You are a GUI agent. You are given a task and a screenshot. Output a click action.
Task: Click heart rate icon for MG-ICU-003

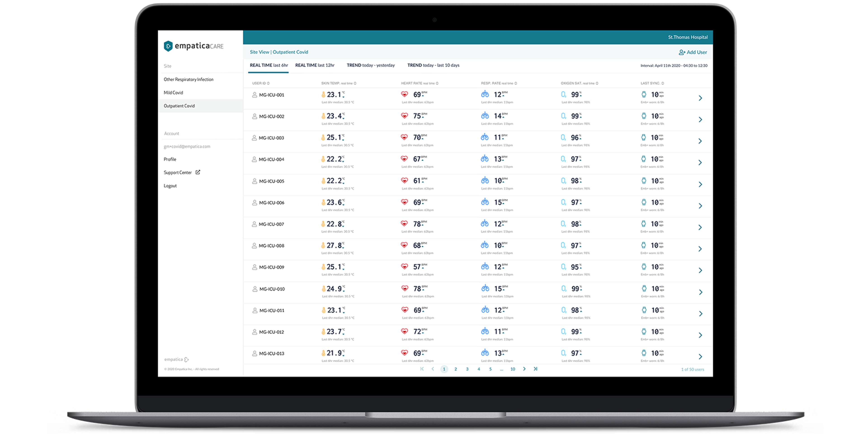pyautogui.click(x=404, y=137)
